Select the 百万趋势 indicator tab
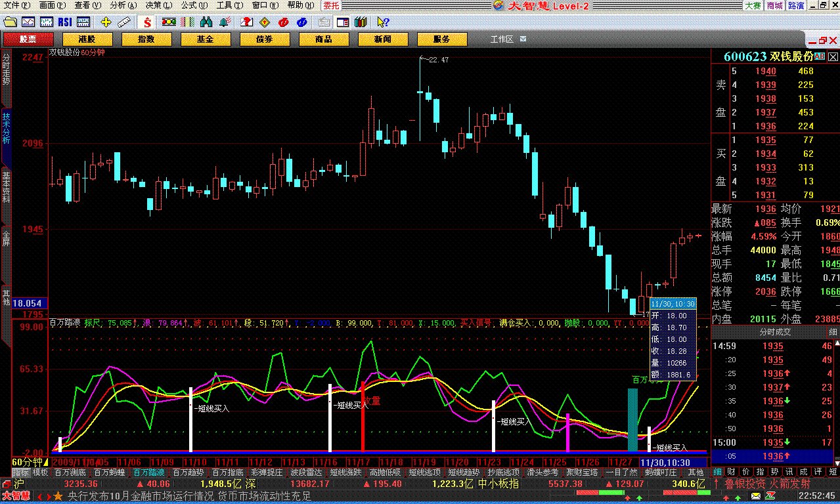 (x=188, y=472)
